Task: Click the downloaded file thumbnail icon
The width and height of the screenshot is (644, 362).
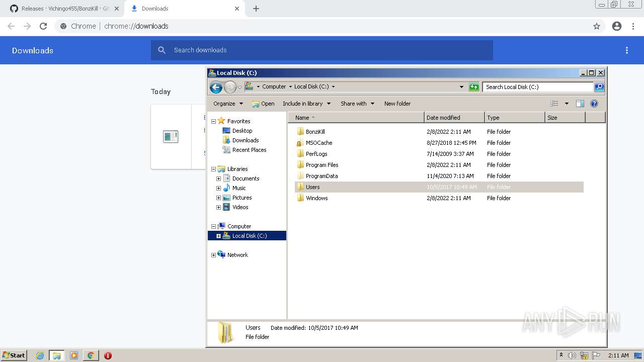Action: tap(171, 136)
